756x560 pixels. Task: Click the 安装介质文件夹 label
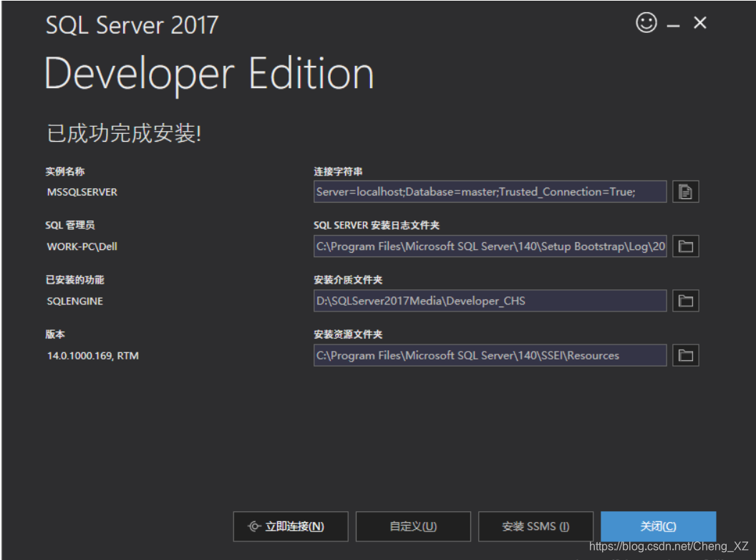[x=348, y=280]
